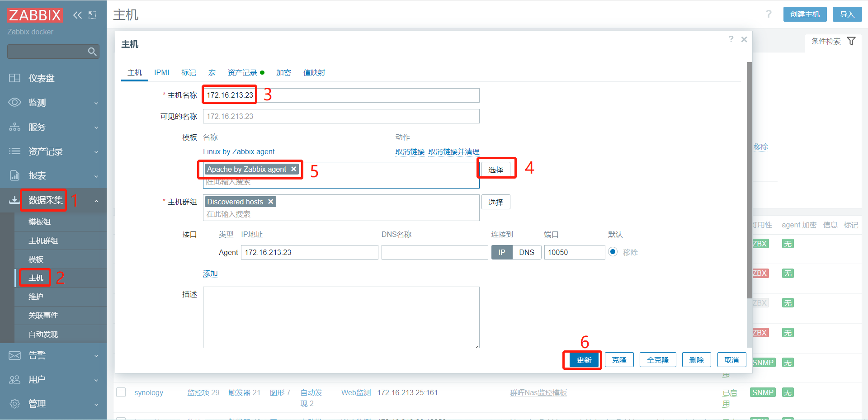
Task: Click the 导入 button
Action: click(847, 14)
